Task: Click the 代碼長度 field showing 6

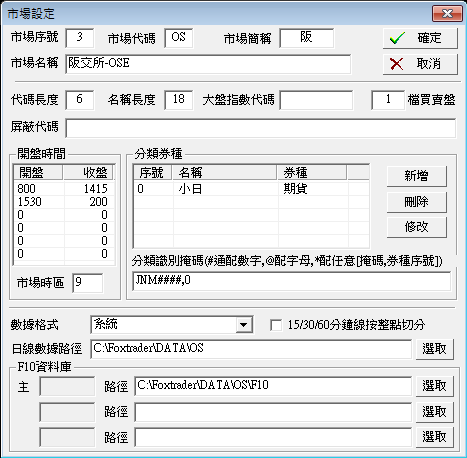Action: tap(80, 100)
